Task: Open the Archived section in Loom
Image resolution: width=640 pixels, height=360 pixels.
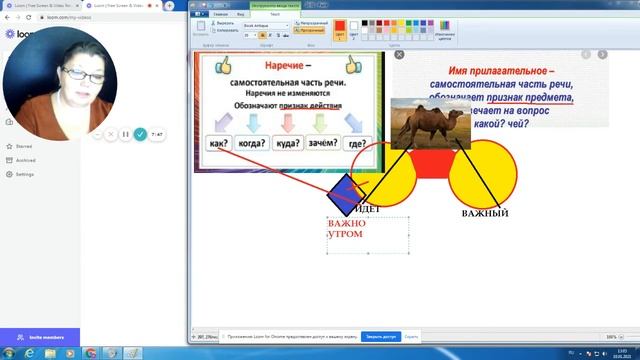Action: coord(21,160)
